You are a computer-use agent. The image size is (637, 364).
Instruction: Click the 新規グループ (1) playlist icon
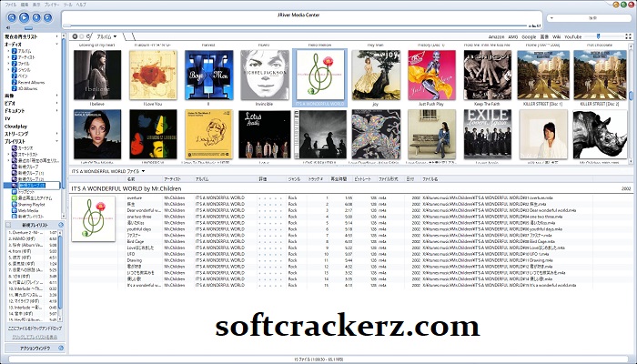click(15, 173)
